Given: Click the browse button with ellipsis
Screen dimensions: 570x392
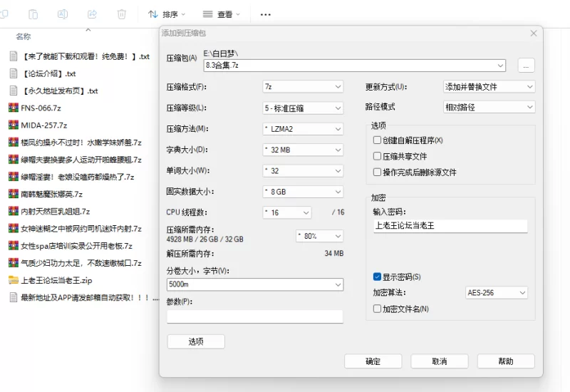Looking at the screenshot, I should 526,66.
